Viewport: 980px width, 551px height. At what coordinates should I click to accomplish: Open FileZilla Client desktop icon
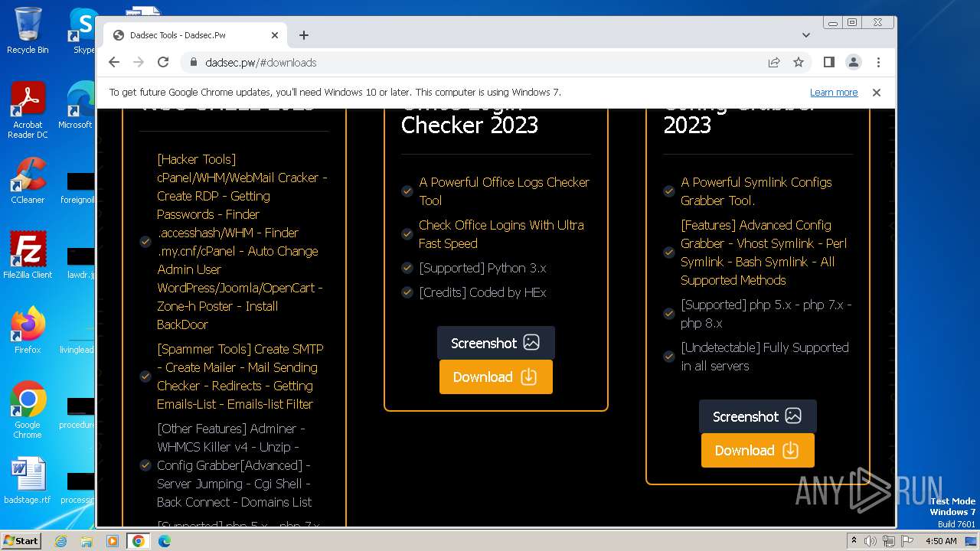coord(28,256)
